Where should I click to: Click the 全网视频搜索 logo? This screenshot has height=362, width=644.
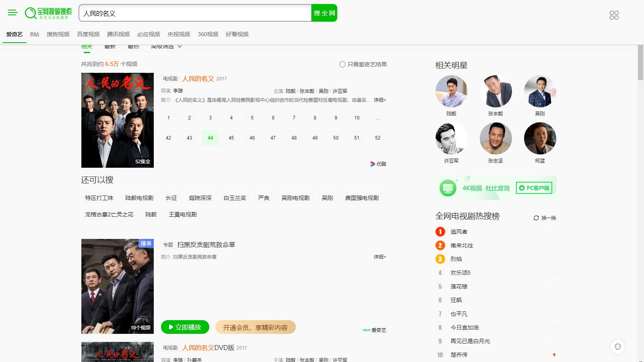48,13
